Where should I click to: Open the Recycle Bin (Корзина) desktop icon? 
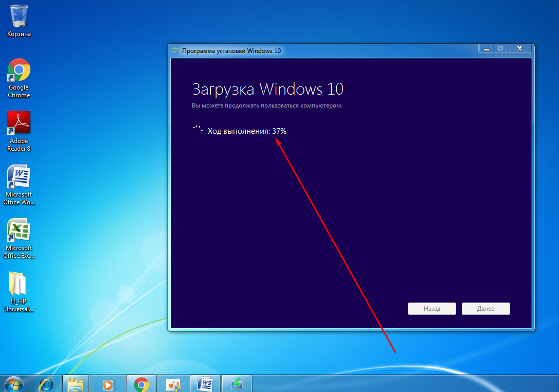click(x=19, y=21)
